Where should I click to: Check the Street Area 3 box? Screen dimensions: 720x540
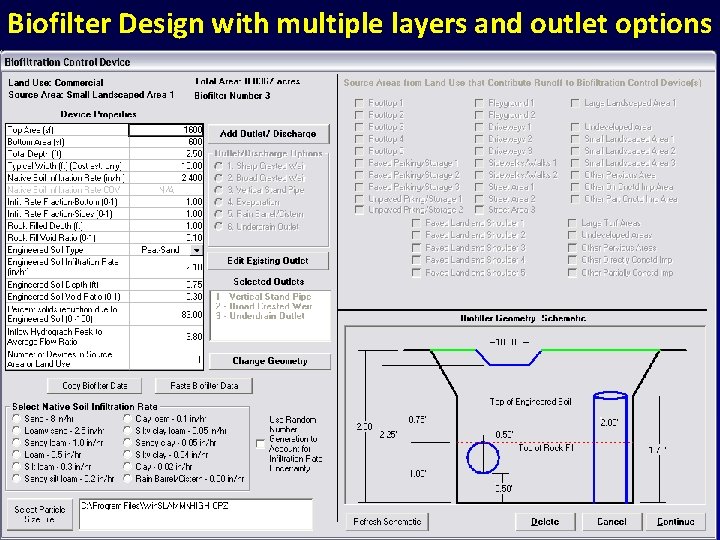(x=479, y=210)
